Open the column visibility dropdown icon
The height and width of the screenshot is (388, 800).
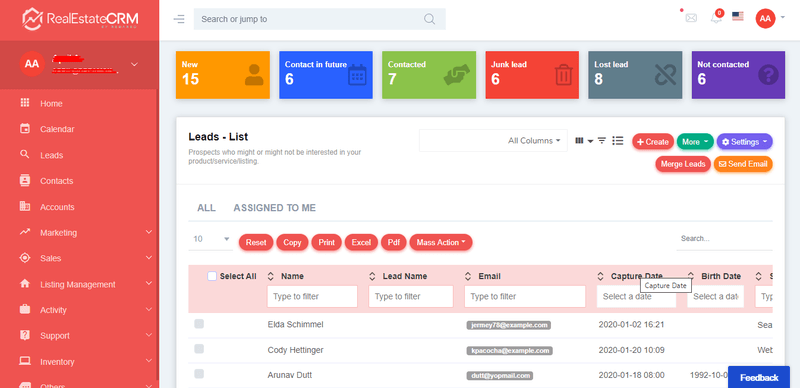point(584,141)
